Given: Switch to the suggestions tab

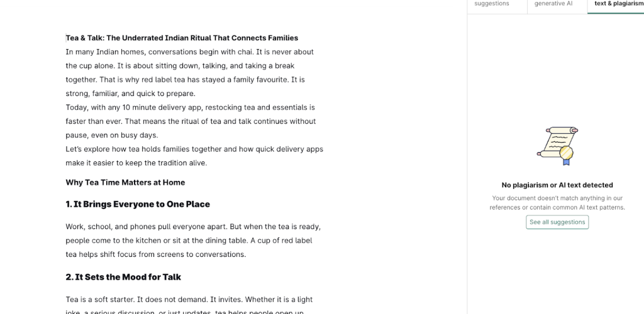Looking at the screenshot, I should tap(492, 4).
